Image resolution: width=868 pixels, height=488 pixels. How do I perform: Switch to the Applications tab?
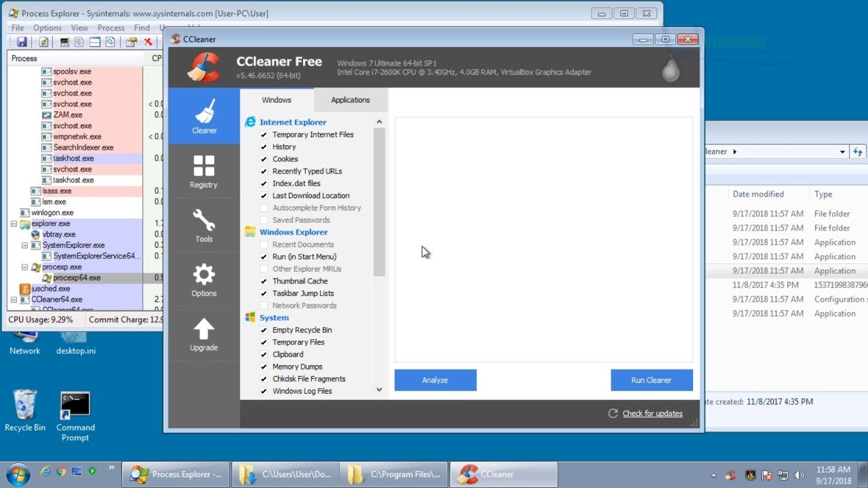(x=351, y=100)
